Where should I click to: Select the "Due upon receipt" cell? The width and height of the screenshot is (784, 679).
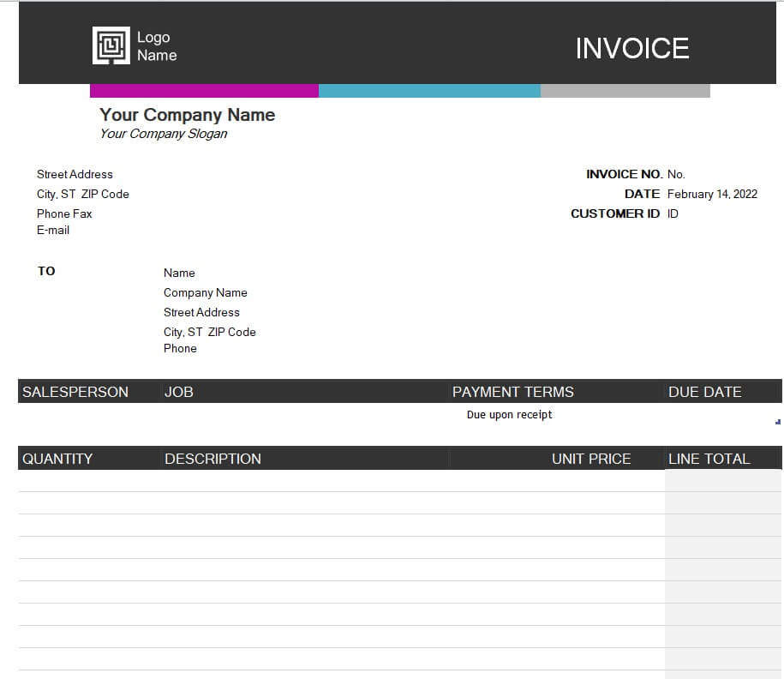[509, 415]
